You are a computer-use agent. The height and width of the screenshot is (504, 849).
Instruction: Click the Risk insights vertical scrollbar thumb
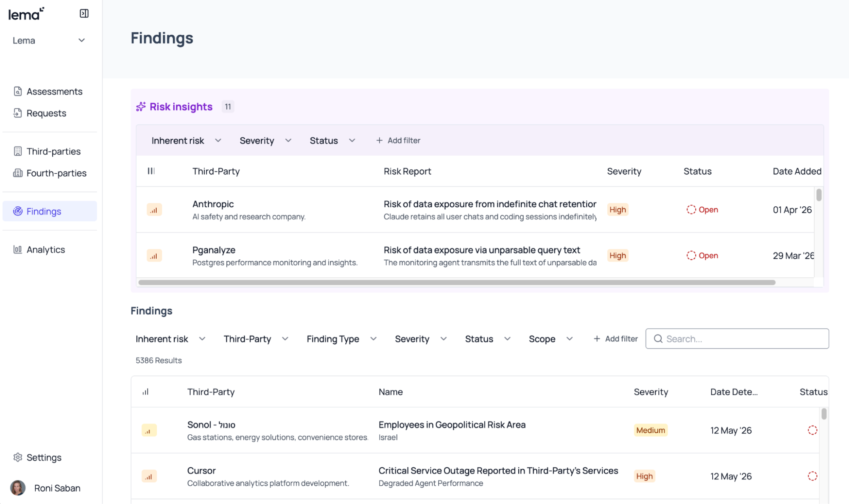819,195
